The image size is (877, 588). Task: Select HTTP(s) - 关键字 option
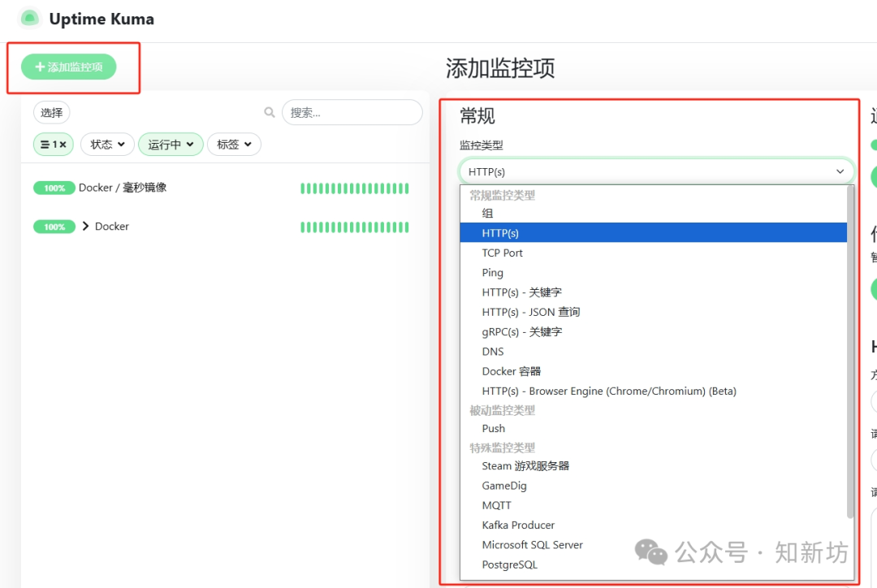click(x=653, y=292)
